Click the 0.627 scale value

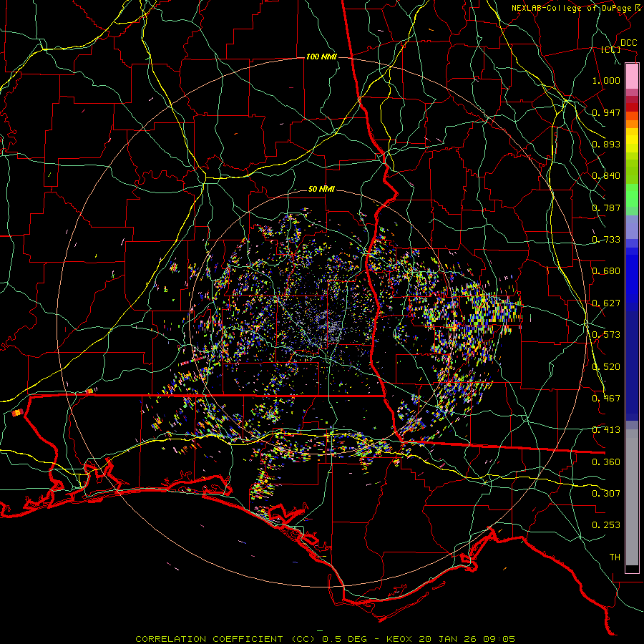(x=606, y=303)
